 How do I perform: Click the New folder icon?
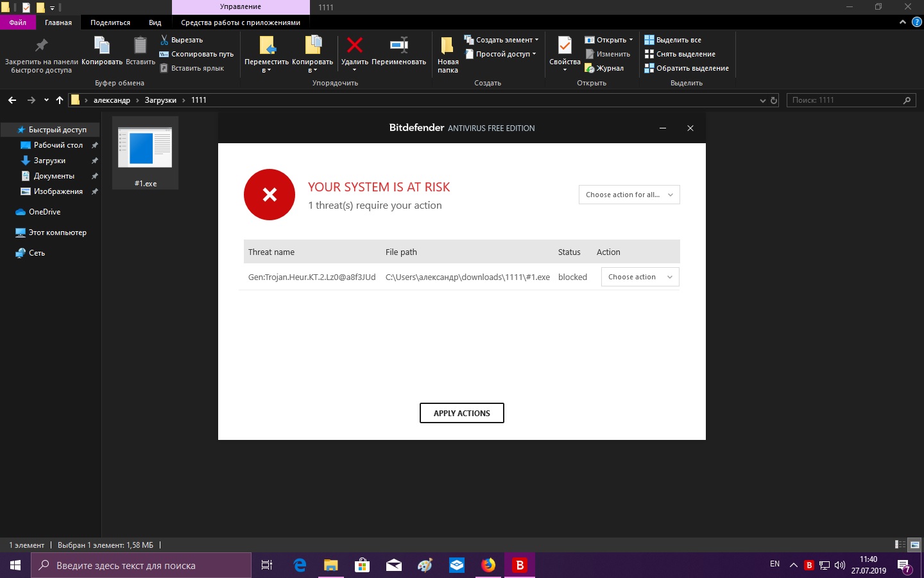(447, 48)
